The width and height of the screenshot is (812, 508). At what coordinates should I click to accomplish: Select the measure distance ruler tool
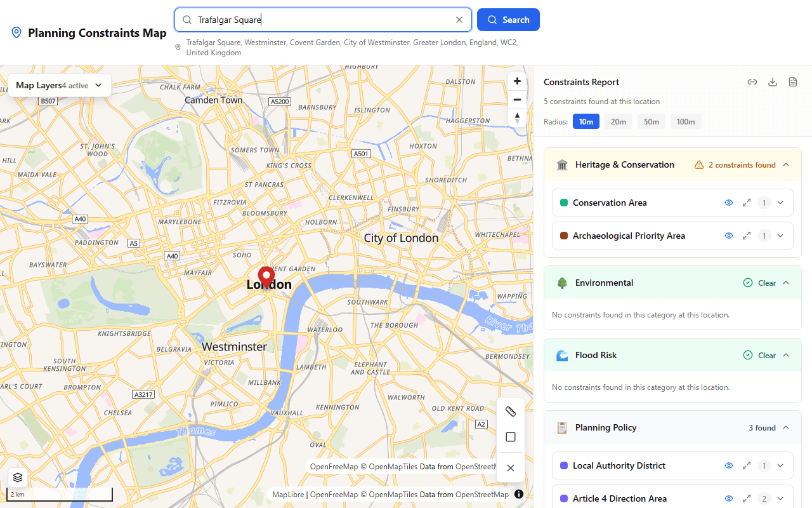(511, 411)
